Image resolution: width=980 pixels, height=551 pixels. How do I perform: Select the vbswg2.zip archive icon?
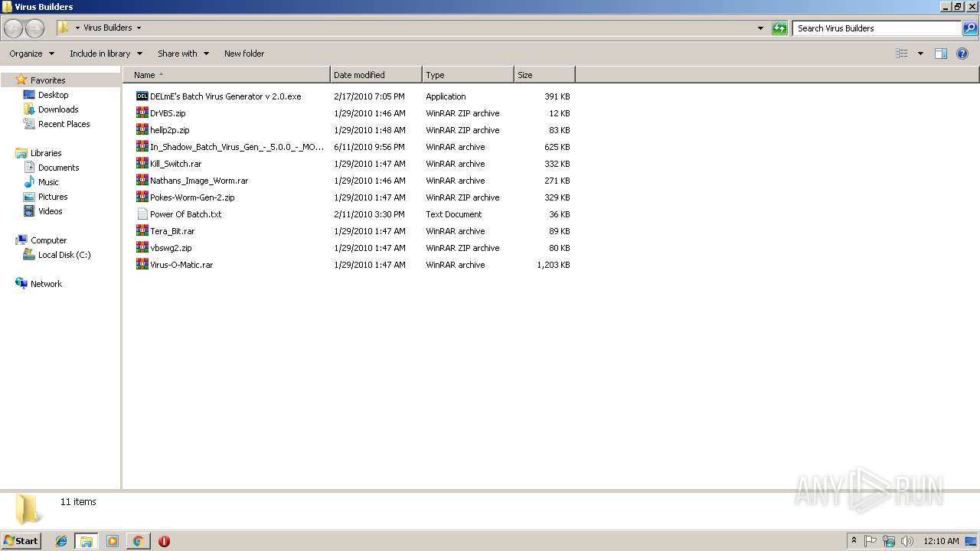(x=142, y=248)
